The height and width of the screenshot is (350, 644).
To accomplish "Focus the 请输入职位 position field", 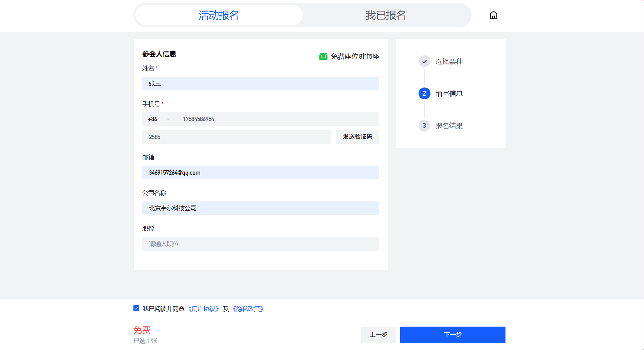I will click(261, 244).
